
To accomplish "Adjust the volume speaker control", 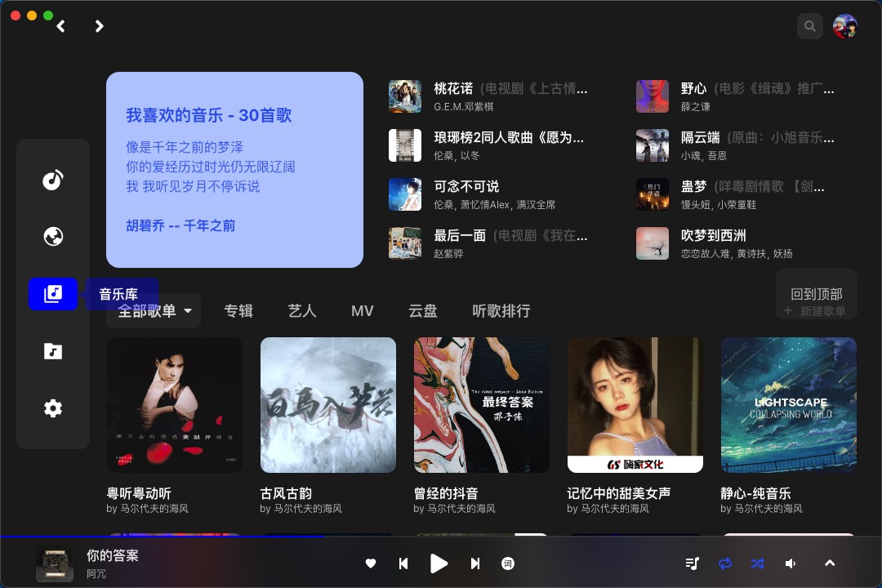I will (791, 563).
